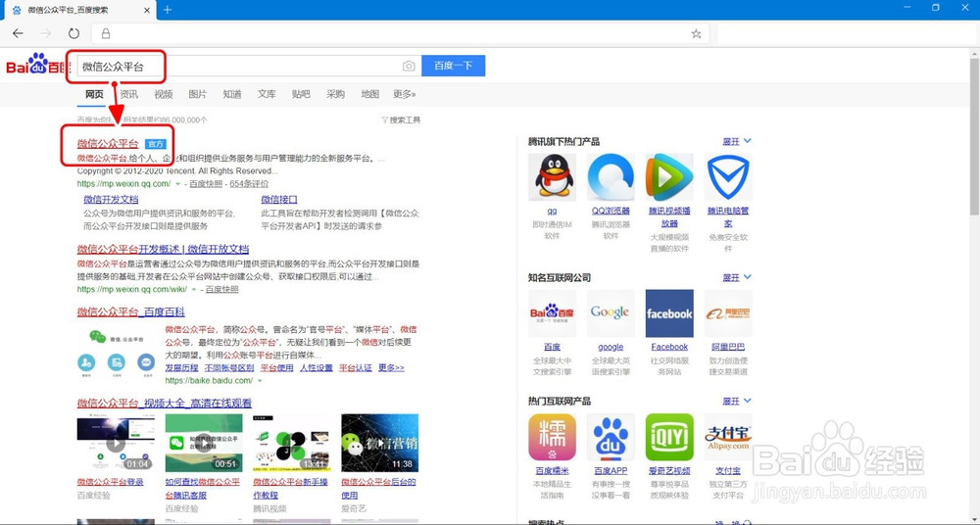Click the Baidu logo at top left
Screen dimensions: 980x525
point(35,65)
